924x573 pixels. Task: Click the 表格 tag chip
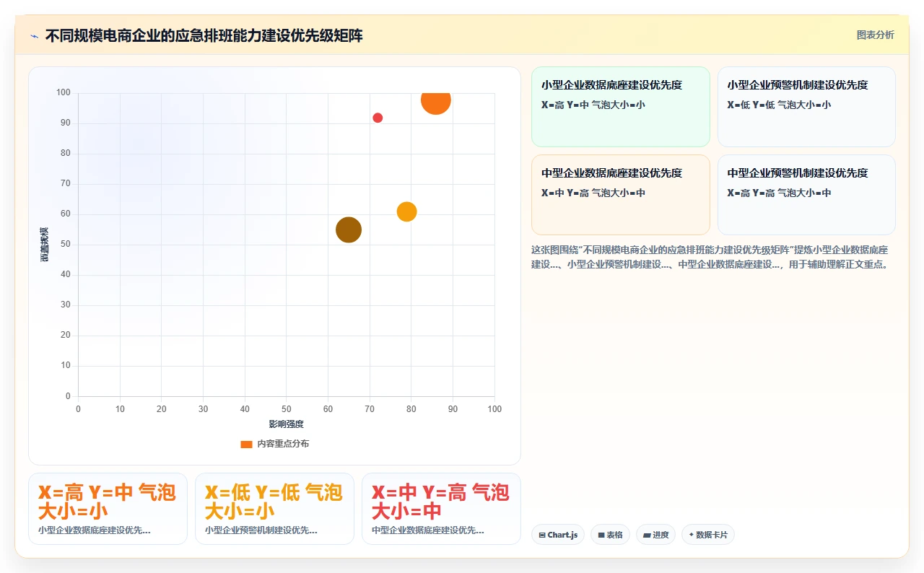point(610,535)
